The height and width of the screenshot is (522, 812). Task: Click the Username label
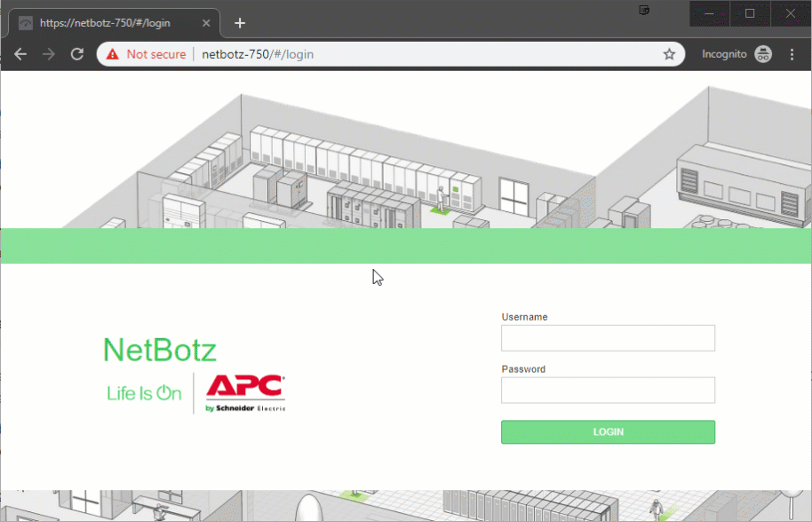[x=524, y=317]
